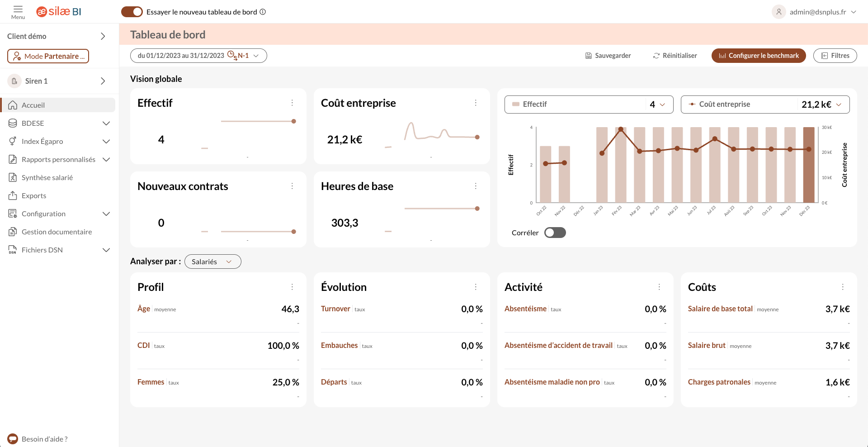Click the Embauches indicator link
This screenshot has height=447, width=868.
point(340,345)
